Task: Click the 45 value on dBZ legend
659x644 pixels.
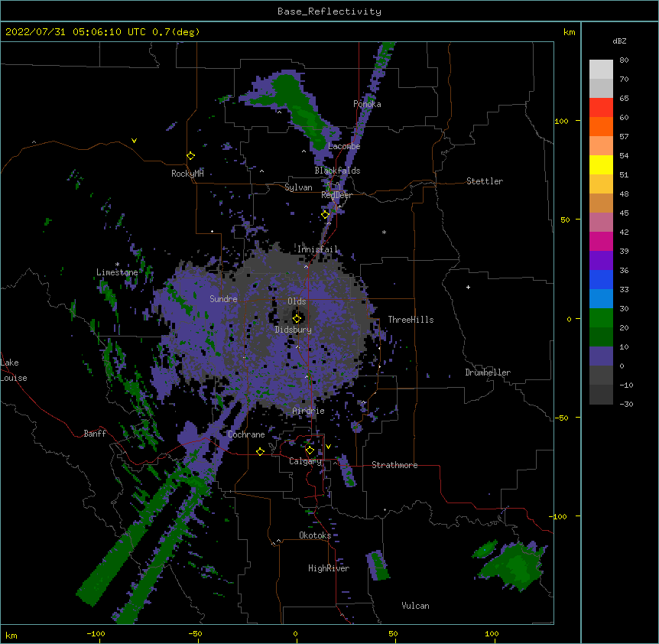Action: [624, 213]
